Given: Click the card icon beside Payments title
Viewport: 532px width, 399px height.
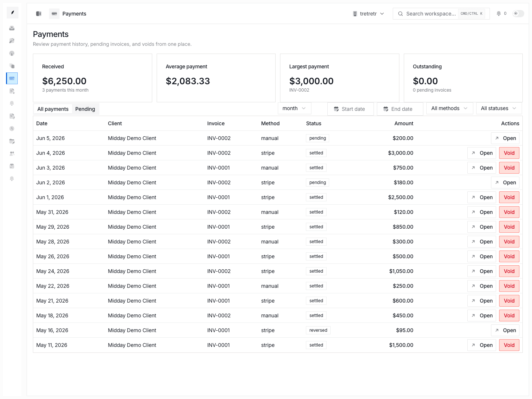Looking at the screenshot, I should pyautogui.click(x=54, y=14).
